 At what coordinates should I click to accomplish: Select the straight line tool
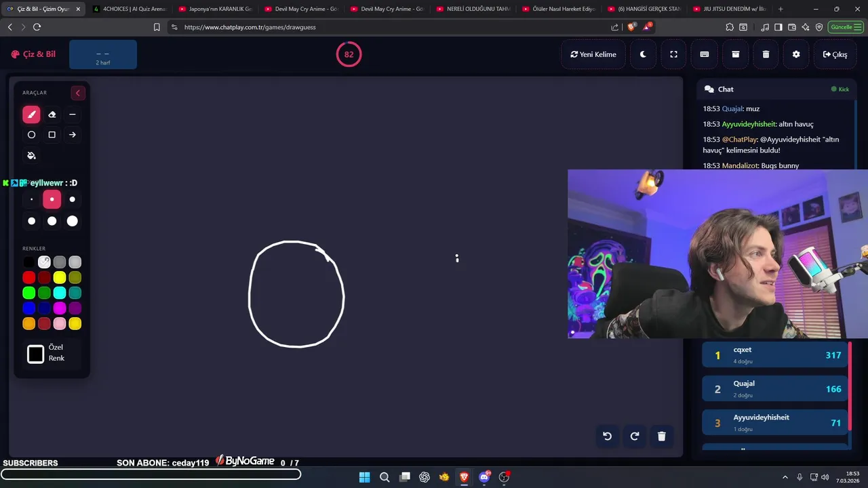pyautogui.click(x=73, y=115)
